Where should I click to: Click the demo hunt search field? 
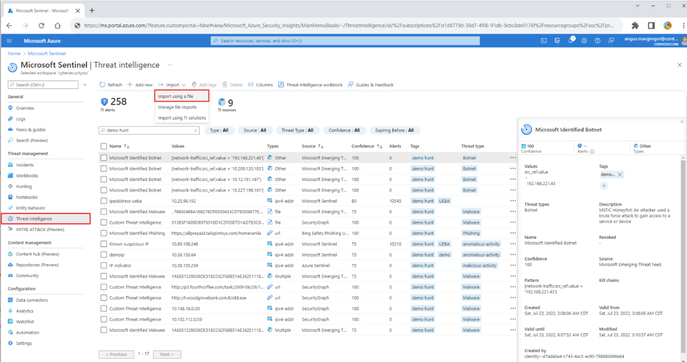tap(149, 130)
